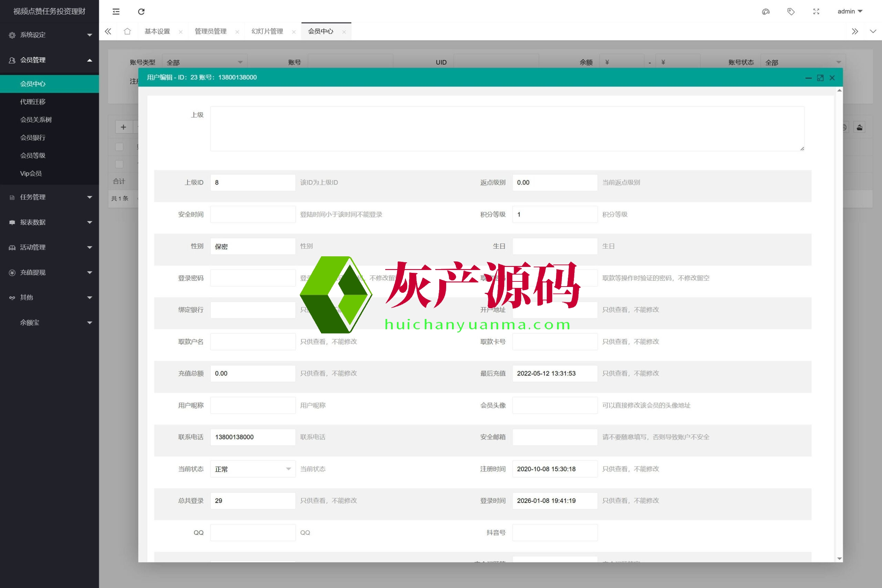Click the dialog scrollbar down arrow
This screenshot has height=588, width=882.
tap(839, 559)
